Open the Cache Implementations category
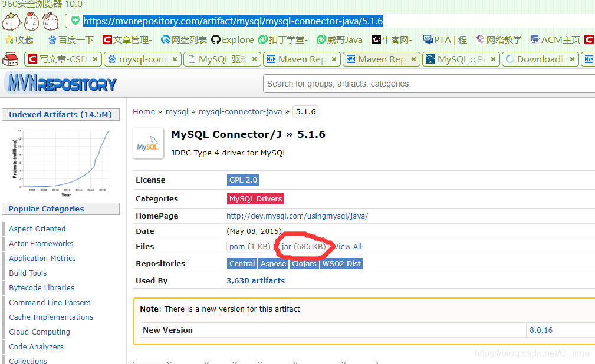Viewport: 595px width, 364px height. [51, 317]
